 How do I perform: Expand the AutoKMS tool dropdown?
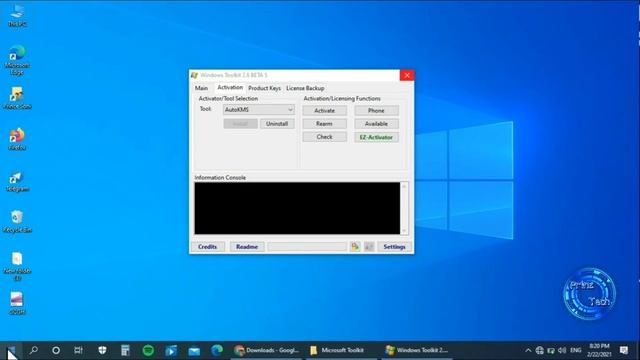tap(259, 109)
